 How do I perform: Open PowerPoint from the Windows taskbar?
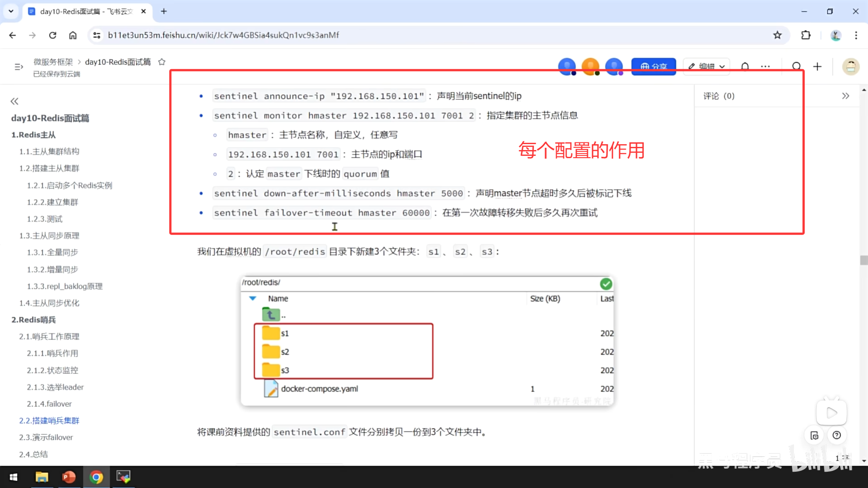click(x=69, y=477)
